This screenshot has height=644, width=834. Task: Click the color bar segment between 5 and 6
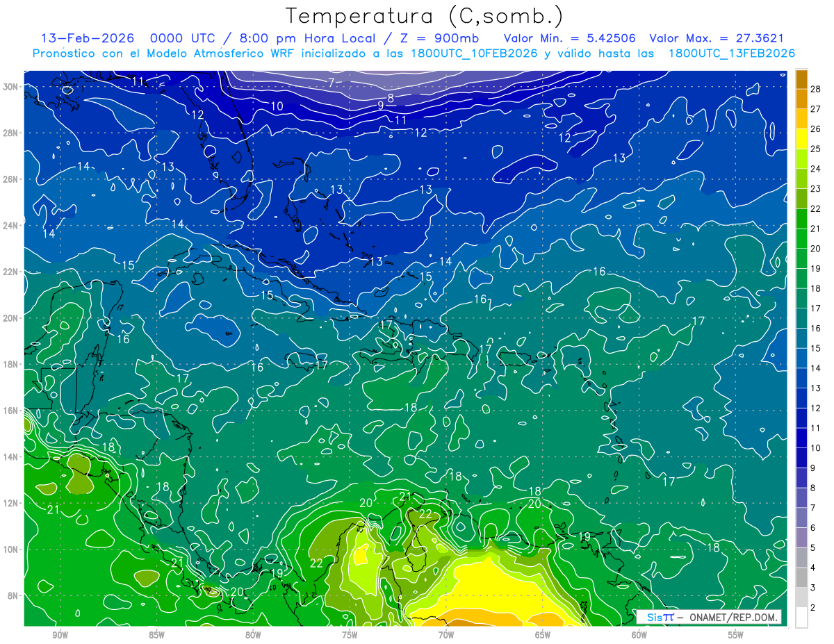(x=802, y=538)
